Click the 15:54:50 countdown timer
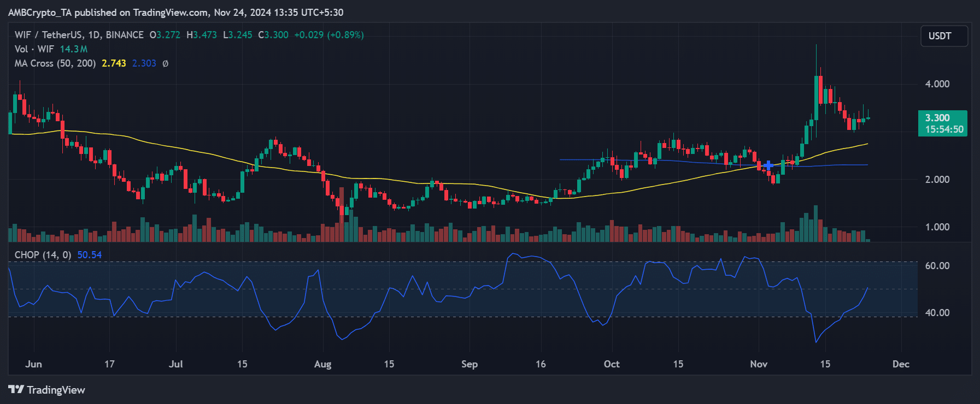Image resolution: width=980 pixels, height=404 pixels. point(944,129)
